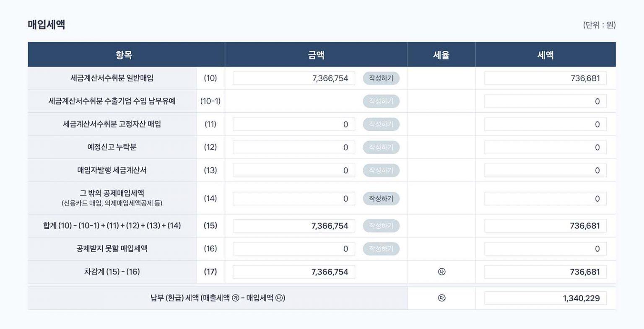Open 작성하기 for 매입자발행 세금계산서

(x=381, y=171)
